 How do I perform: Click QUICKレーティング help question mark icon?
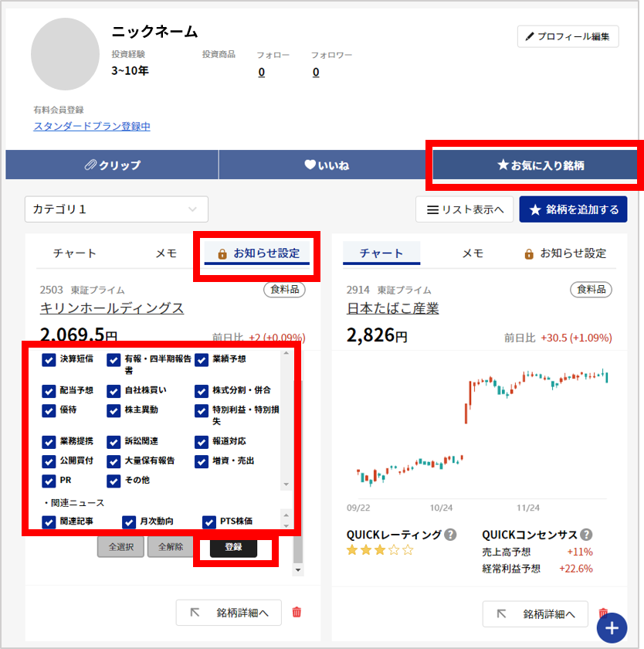click(450, 535)
